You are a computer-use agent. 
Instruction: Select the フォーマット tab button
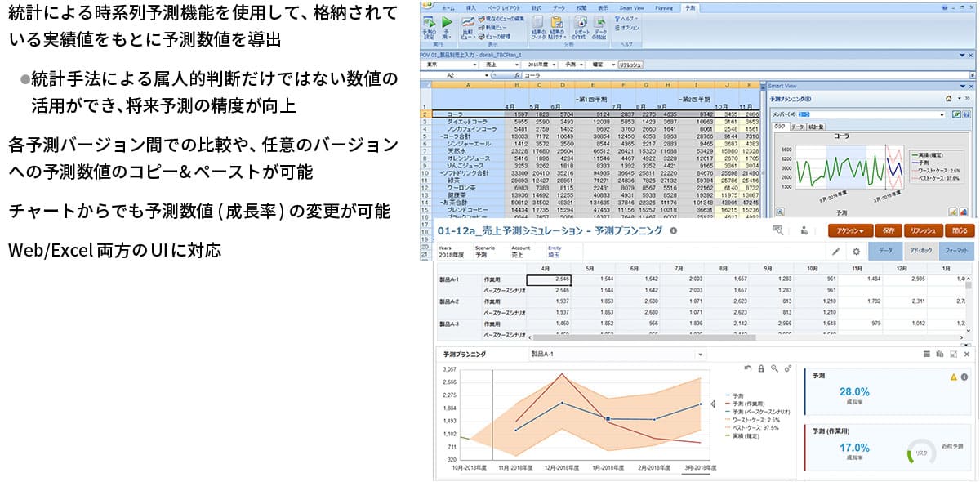click(956, 252)
